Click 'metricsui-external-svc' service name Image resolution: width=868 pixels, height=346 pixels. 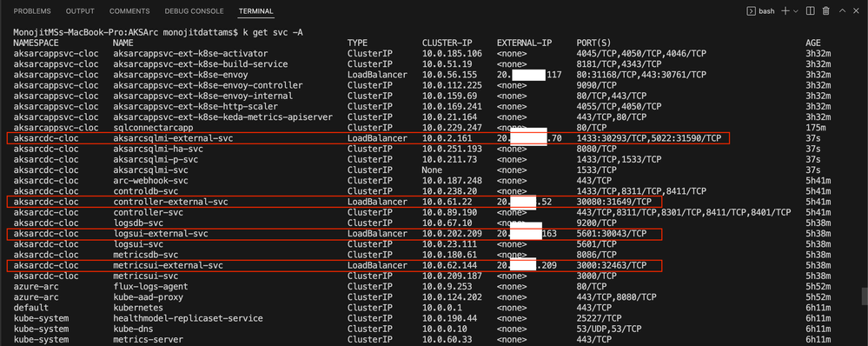(x=168, y=265)
